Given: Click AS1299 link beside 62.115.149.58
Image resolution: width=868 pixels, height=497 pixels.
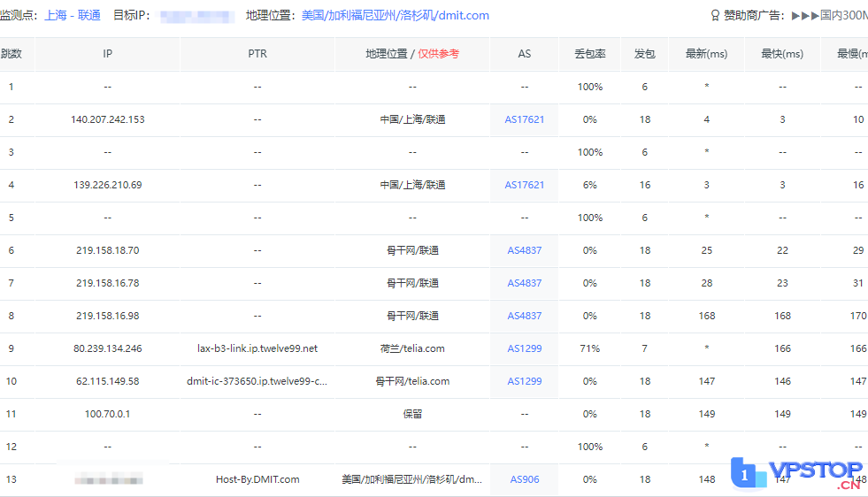Looking at the screenshot, I should click(x=524, y=381).
